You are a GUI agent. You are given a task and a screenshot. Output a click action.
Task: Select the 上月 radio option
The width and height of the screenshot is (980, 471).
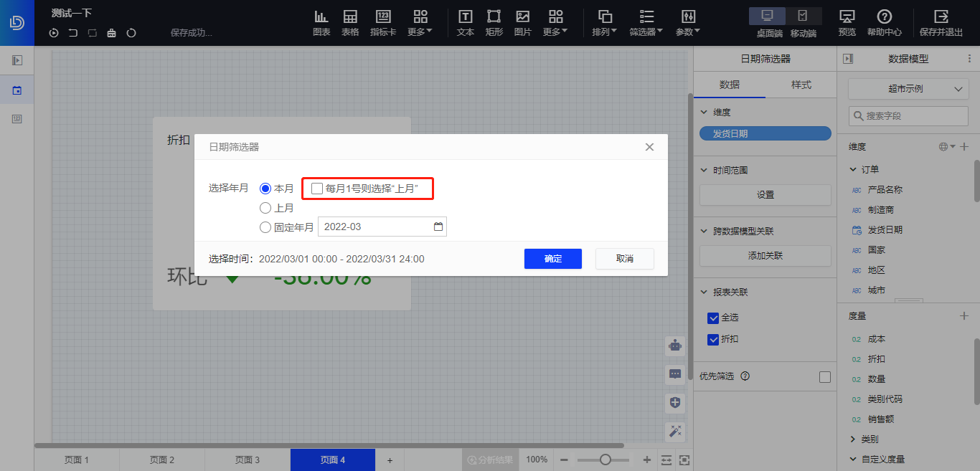pyautogui.click(x=265, y=208)
